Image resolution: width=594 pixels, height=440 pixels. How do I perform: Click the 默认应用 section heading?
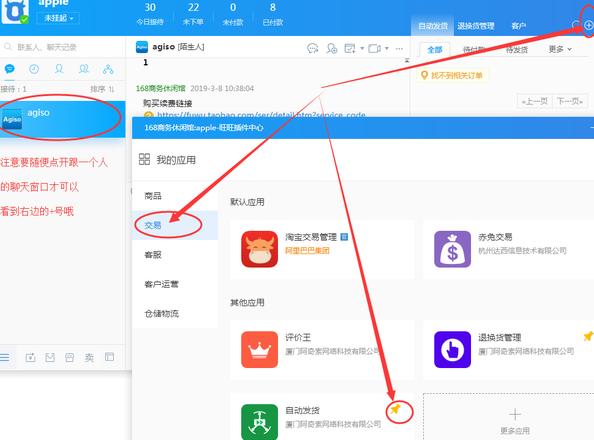coord(247,202)
